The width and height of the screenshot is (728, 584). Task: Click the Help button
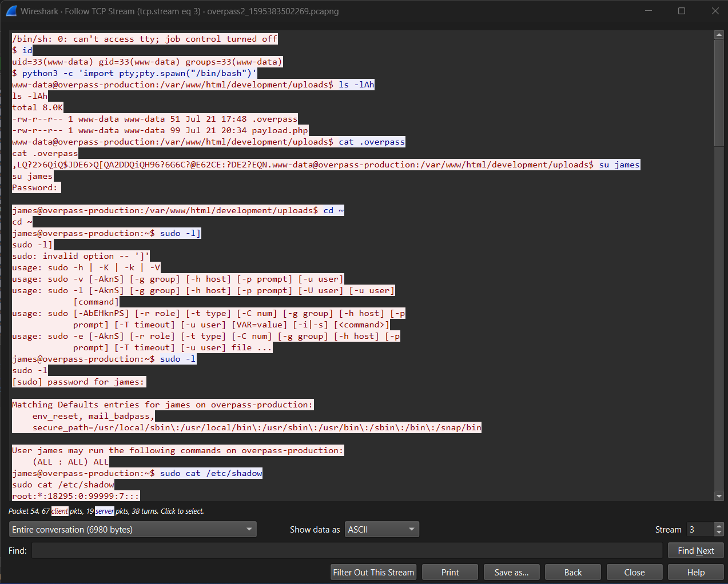695,573
